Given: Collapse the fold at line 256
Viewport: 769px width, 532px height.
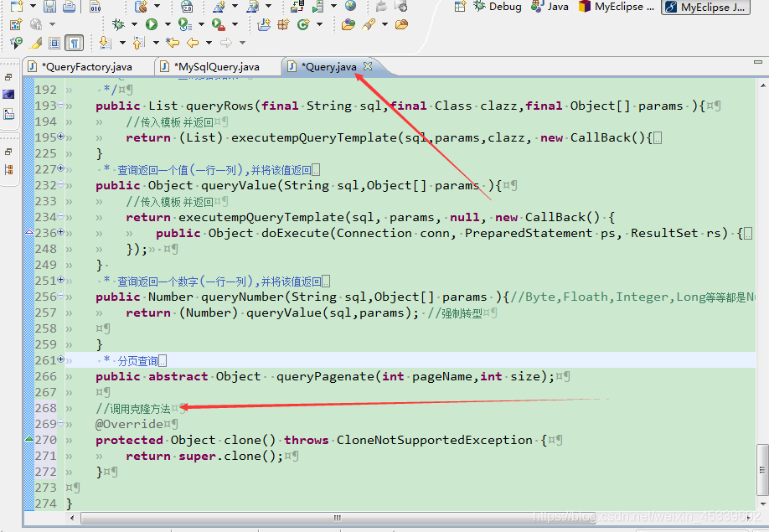Looking at the screenshot, I should click(x=61, y=296).
